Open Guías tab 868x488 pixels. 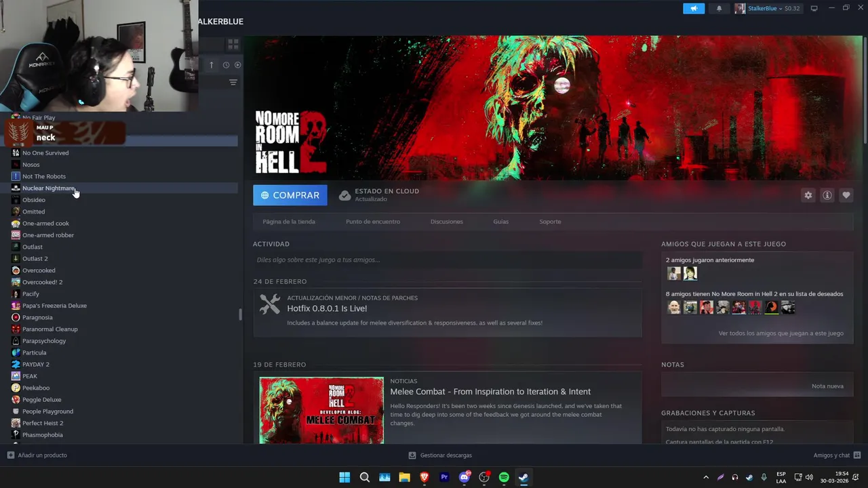(x=501, y=222)
